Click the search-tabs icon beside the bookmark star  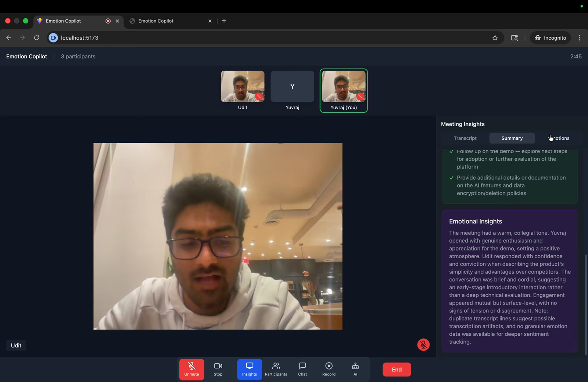[x=514, y=38]
